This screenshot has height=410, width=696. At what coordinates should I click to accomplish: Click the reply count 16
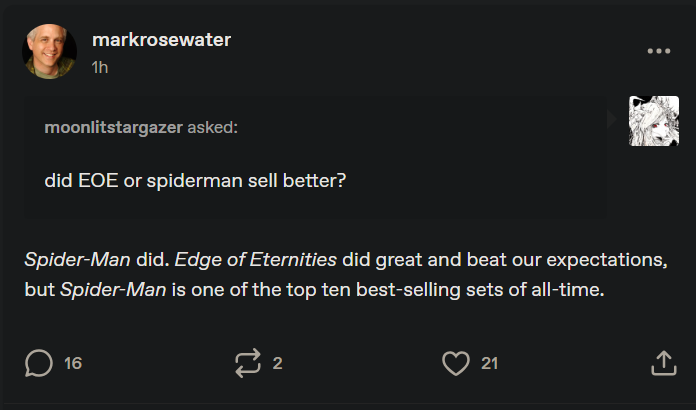click(x=73, y=363)
